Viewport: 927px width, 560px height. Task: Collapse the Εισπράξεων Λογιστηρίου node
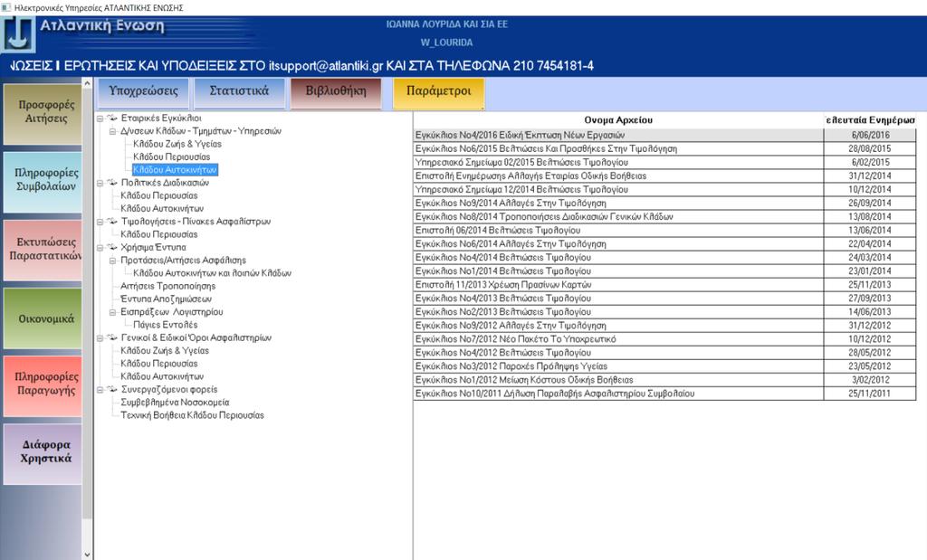pyautogui.click(x=112, y=312)
